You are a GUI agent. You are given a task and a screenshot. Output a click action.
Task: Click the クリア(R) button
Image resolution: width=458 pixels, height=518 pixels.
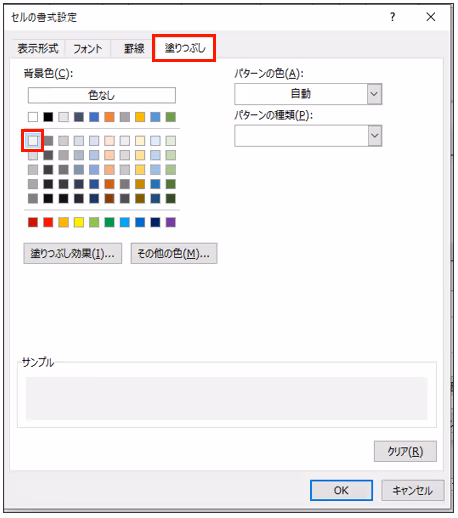pos(405,451)
